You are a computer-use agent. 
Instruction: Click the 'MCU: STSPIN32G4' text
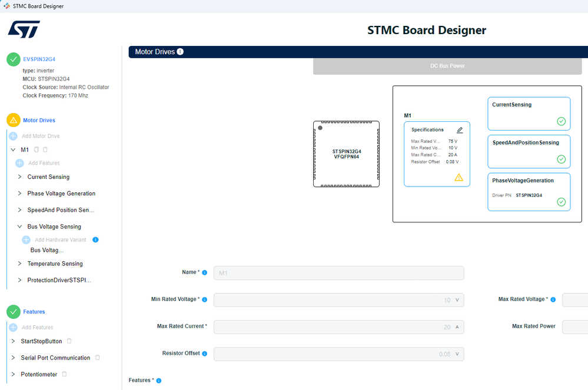click(x=46, y=79)
